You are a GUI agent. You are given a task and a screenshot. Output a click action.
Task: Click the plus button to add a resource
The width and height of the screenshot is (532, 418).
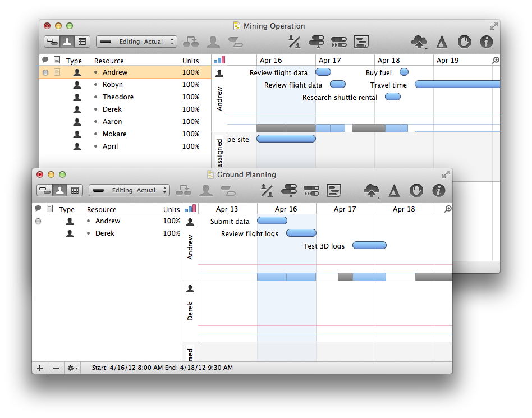pyautogui.click(x=40, y=368)
